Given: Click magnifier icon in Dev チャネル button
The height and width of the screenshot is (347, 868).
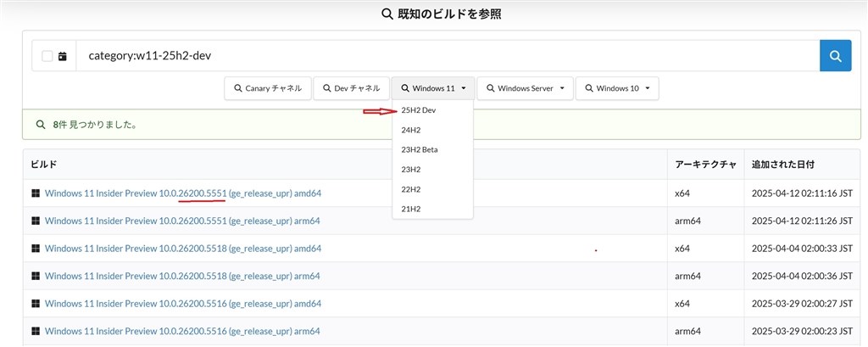Looking at the screenshot, I should pyautogui.click(x=327, y=88).
